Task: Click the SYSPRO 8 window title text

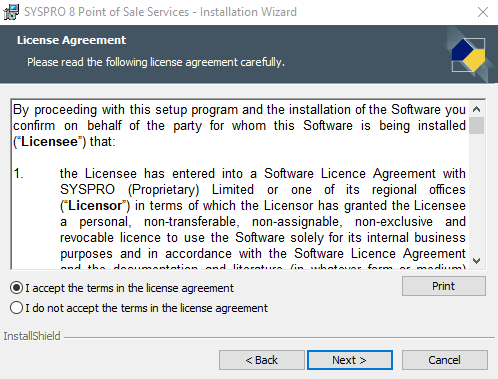Action: tap(160, 12)
